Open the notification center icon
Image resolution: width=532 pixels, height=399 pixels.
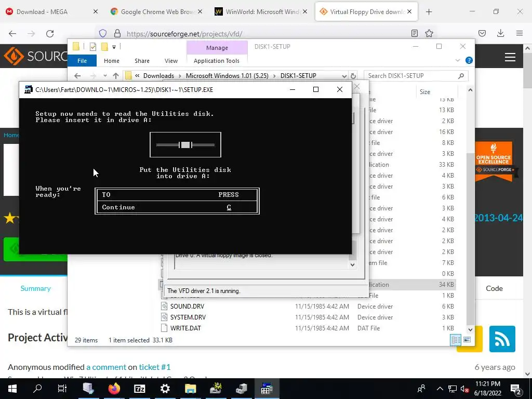coord(516,390)
